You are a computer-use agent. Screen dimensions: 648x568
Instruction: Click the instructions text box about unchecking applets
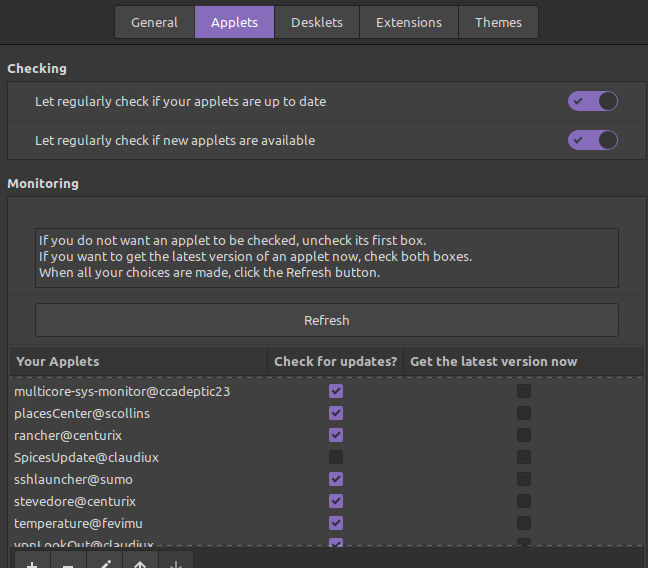(327, 258)
